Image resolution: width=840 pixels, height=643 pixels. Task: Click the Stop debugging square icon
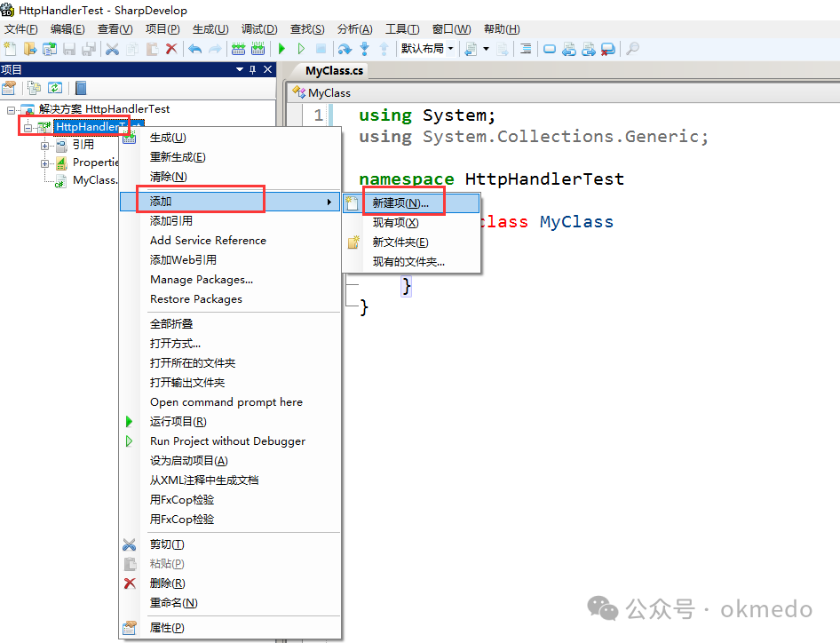pyautogui.click(x=321, y=49)
